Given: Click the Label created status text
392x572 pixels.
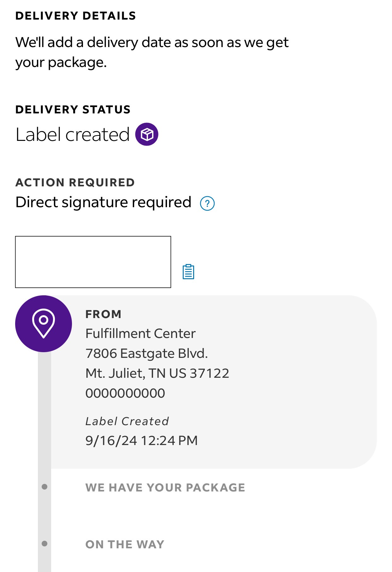Looking at the screenshot, I should [x=73, y=135].
